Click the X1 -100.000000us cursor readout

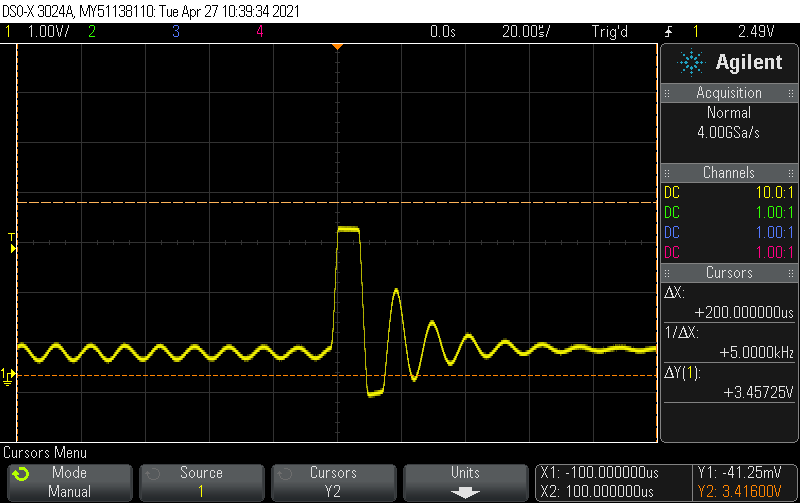click(599, 473)
